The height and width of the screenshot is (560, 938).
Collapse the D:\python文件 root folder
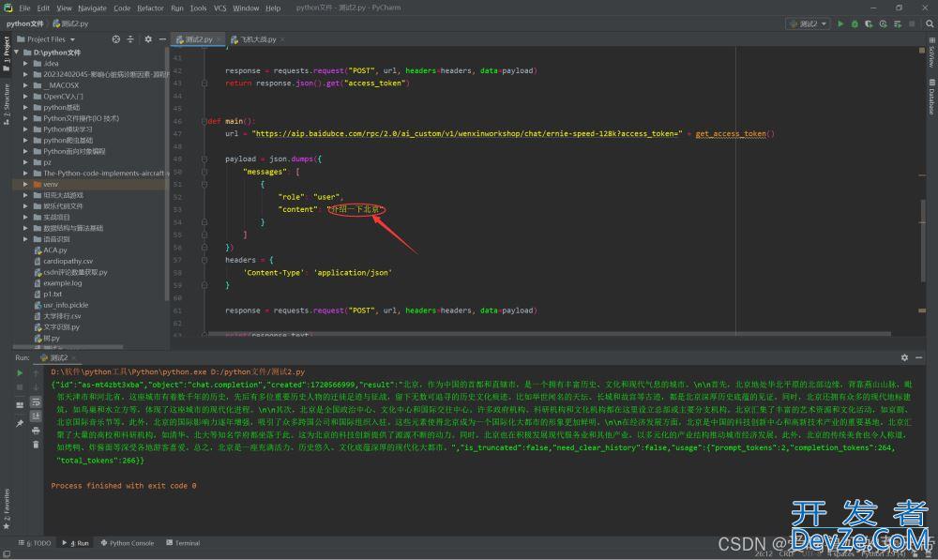point(17,53)
